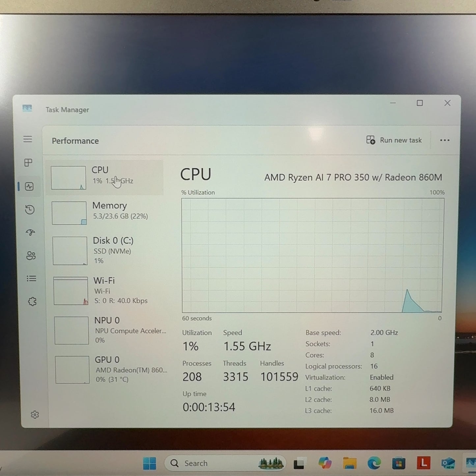Screen dimensions: 476x476
Task: Click the 2.00 GHz base speed value
Action: pyautogui.click(x=384, y=333)
